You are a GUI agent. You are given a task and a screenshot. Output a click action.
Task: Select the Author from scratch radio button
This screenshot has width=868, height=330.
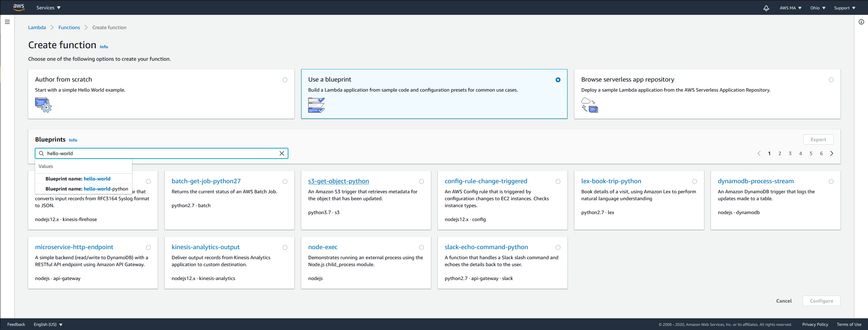tap(285, 80)
